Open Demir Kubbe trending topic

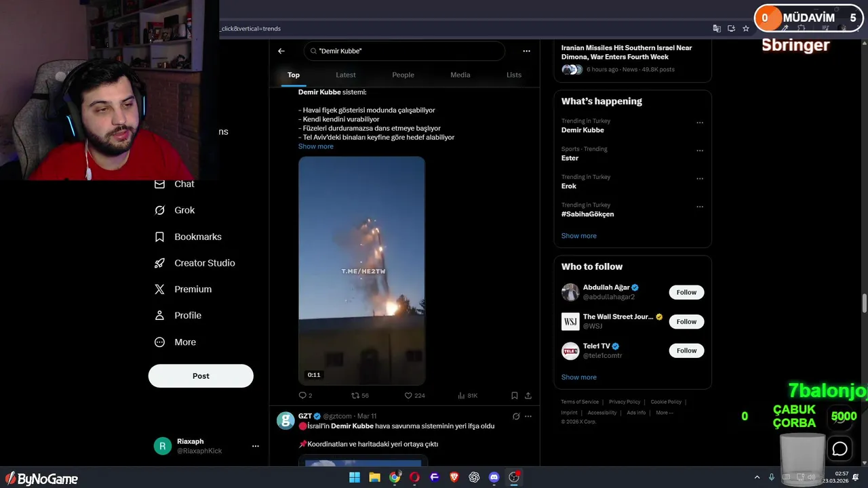[x=583, y=130]
